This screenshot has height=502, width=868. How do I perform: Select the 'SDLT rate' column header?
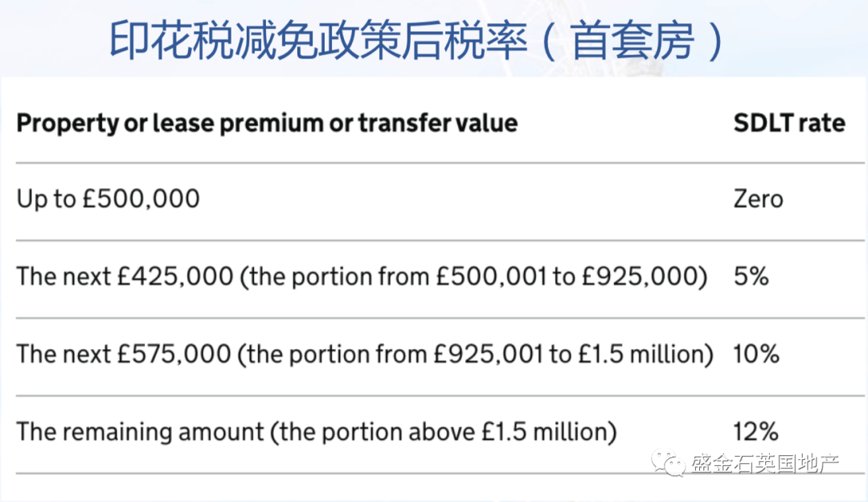tap(789, 123)
